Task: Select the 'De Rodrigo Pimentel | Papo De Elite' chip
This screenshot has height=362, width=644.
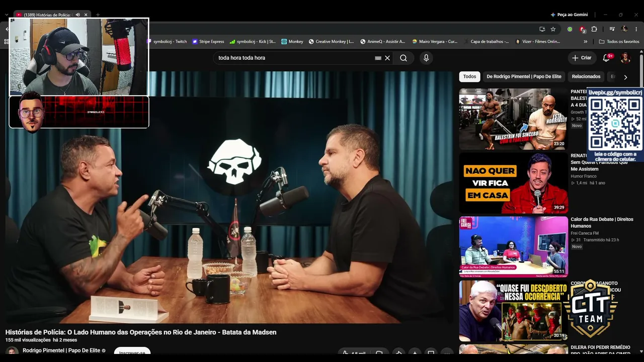Action: (x=524, y=76)
